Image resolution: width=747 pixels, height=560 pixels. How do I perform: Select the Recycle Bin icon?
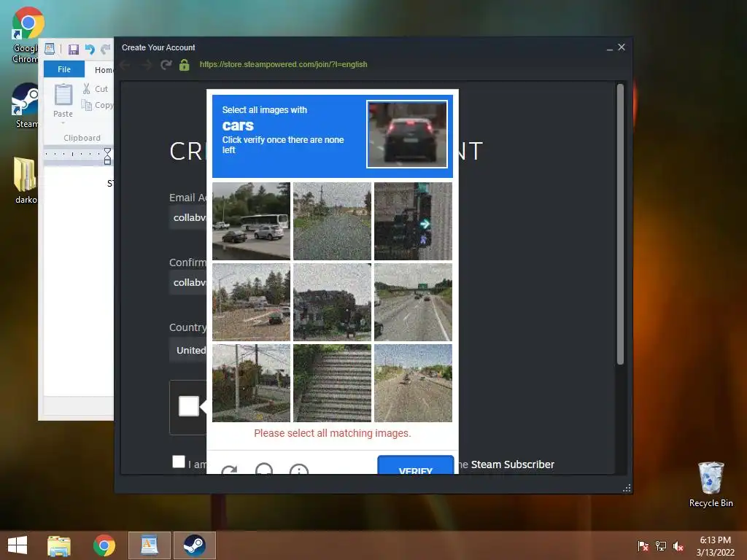click(711, 484)
